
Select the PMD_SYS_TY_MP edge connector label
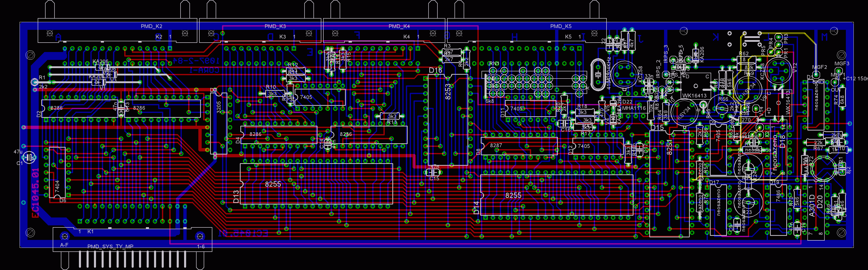tap(110, 246)
